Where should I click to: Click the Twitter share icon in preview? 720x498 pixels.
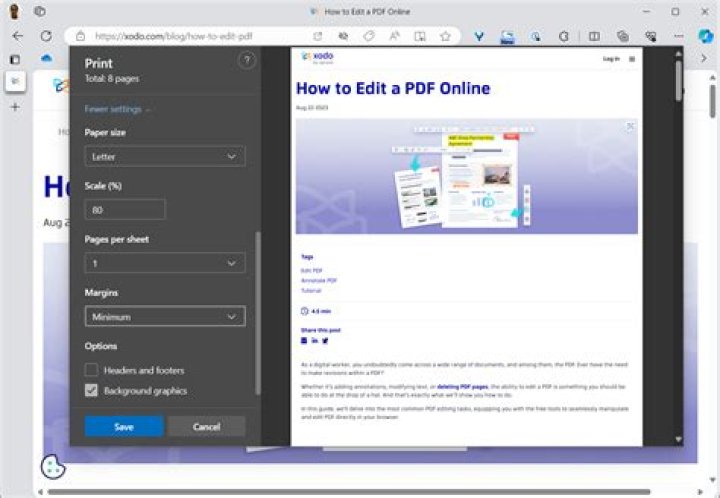[325, 341]
